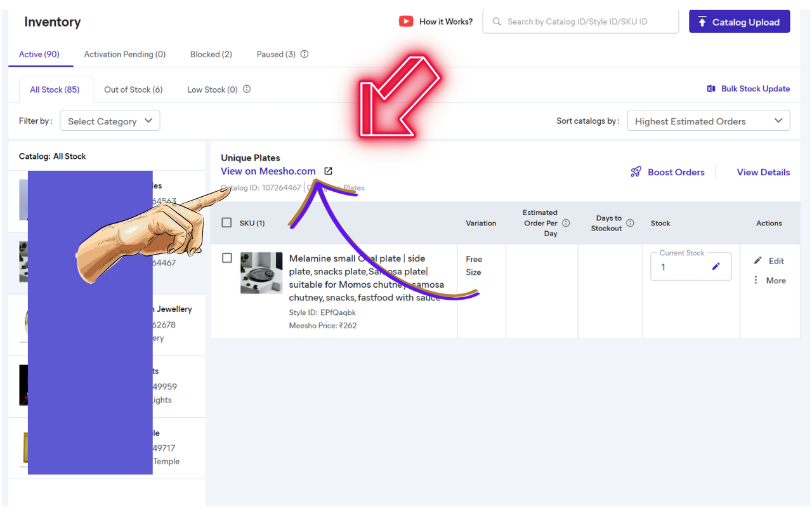The image size is (812, 508).
Task: Click the Excel icon for Bulk Stock Update
Action: (x=711, y=89)
